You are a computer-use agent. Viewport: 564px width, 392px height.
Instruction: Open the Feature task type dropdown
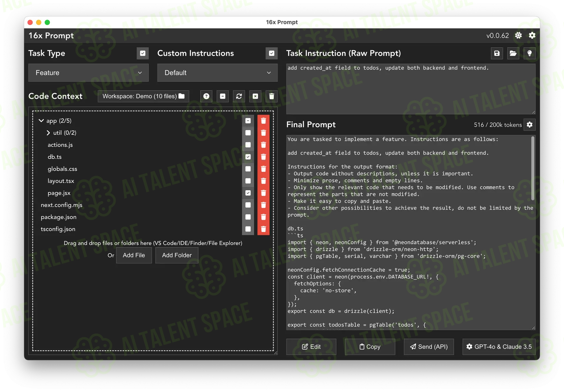point(88,73)
